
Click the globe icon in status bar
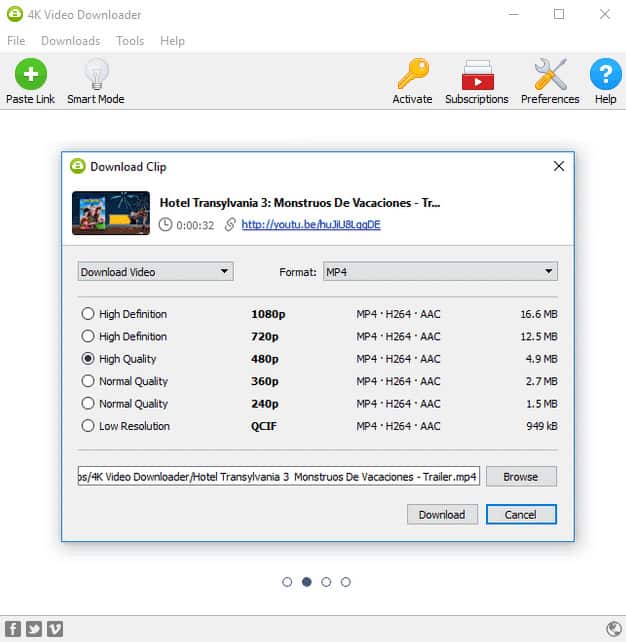[x=614, y=628]
